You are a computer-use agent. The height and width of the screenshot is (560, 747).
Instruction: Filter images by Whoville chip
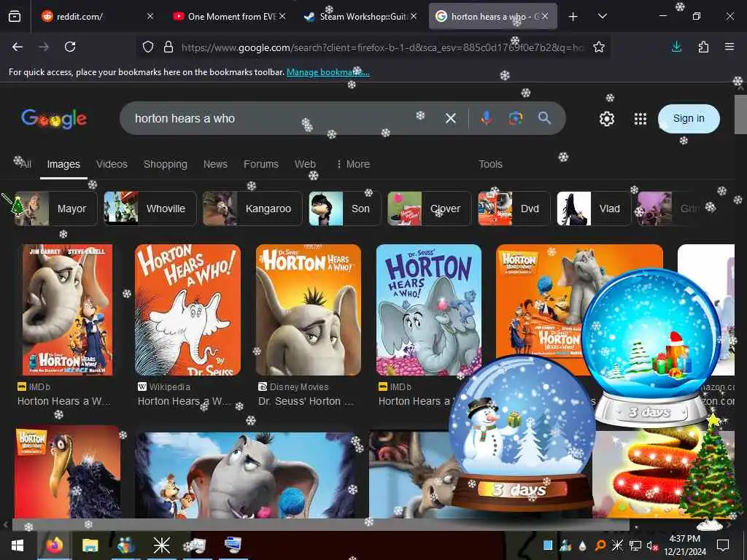[150, 209]
